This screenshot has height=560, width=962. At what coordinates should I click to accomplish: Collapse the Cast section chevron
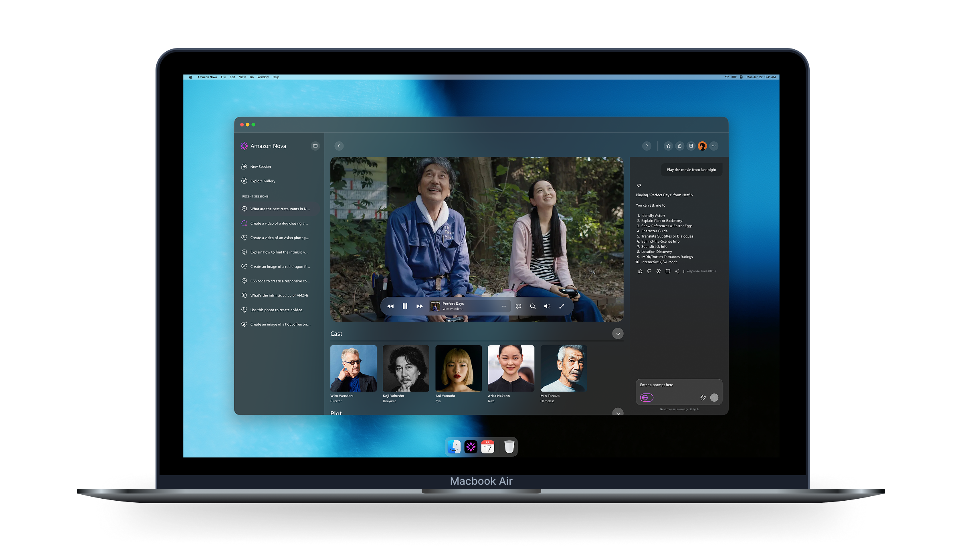point(618,334)
